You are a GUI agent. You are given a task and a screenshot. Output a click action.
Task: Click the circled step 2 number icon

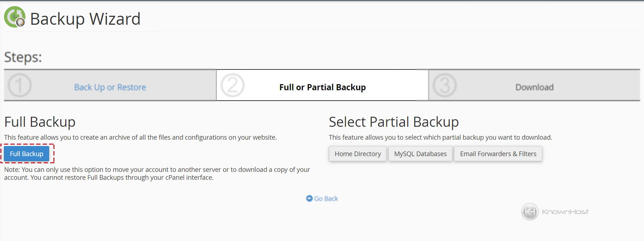coord(232,85)
